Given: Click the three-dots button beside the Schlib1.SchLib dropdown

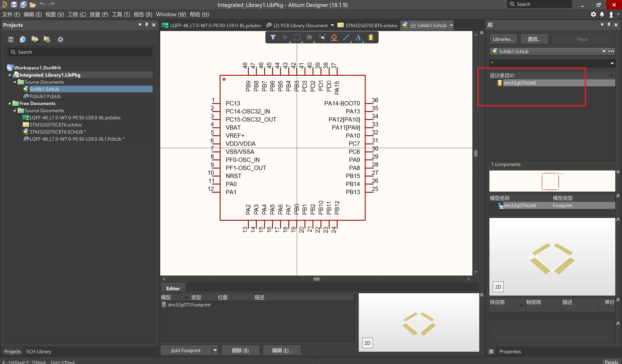Looking at the screenshot, I should point(611,51).
